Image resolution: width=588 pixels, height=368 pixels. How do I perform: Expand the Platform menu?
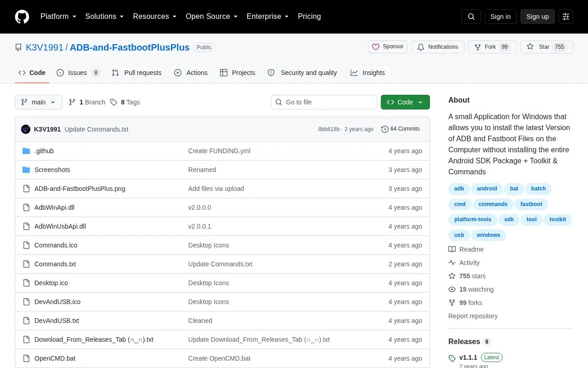point(58,17)
